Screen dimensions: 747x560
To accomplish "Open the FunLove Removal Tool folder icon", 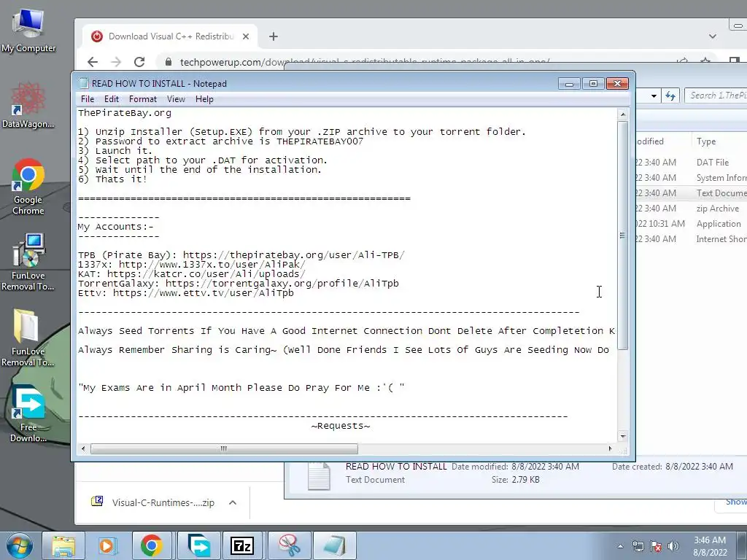I will [28, 337].
